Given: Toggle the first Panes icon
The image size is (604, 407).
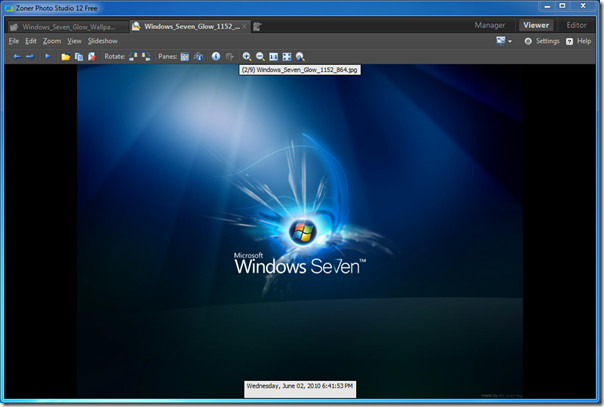Looking at the screenshot, I should point(185,57).
